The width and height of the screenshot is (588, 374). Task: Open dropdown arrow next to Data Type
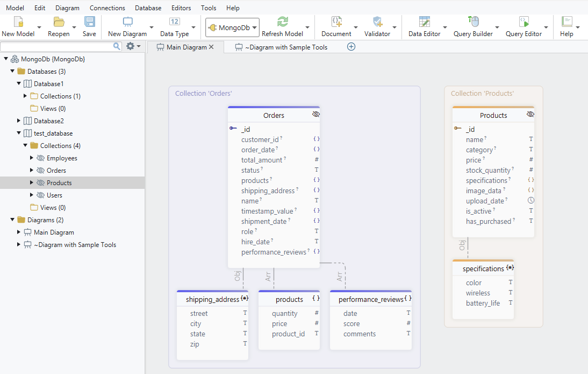pos(193,27)
